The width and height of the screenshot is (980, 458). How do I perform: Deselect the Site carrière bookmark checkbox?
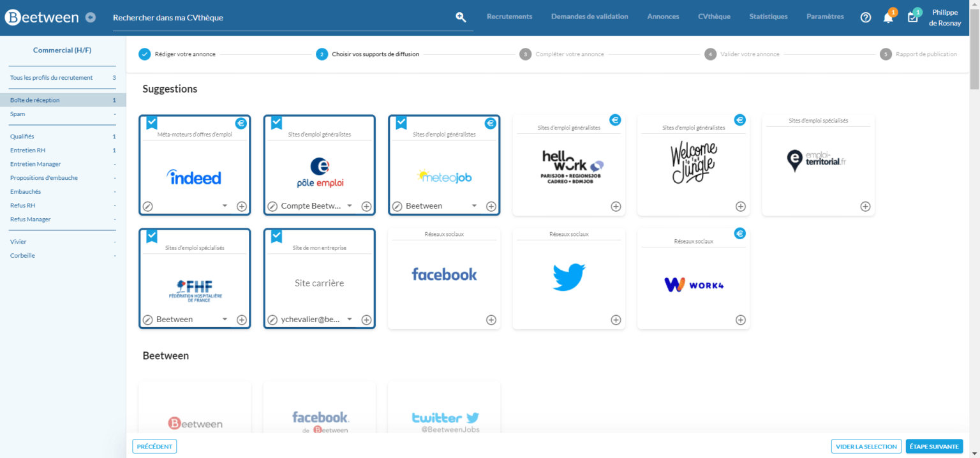click(276, 236)
